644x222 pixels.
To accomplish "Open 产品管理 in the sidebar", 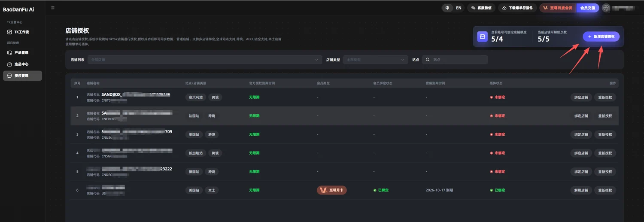I will point(22,53).
